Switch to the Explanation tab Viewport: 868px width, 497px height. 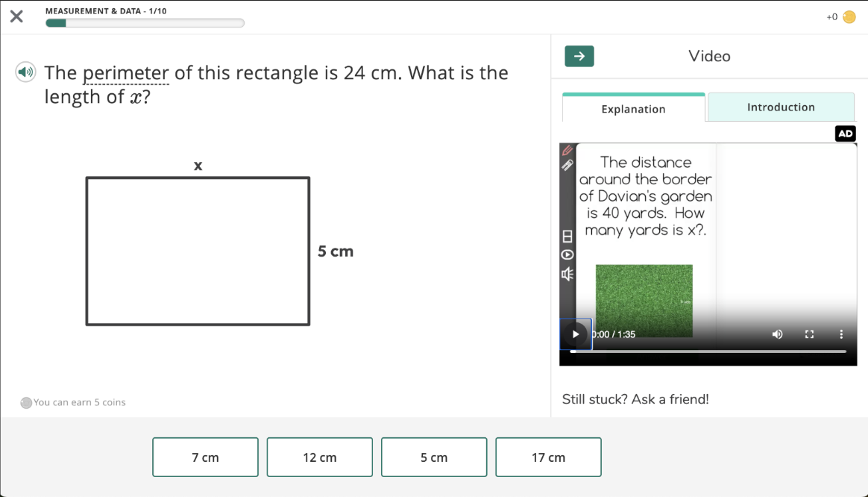(633, 109)
